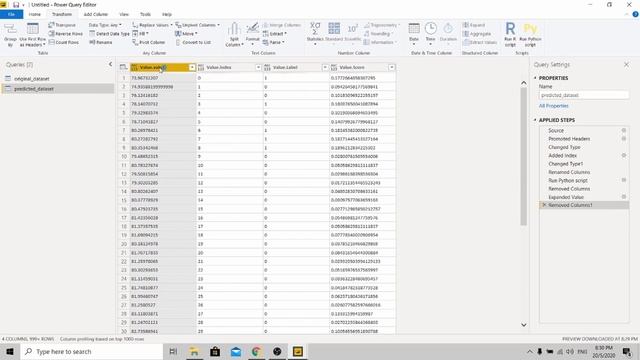Open the Move dropdown
Image resolution: width=640 pixels, height=360 pixels.
click(186, 33)
